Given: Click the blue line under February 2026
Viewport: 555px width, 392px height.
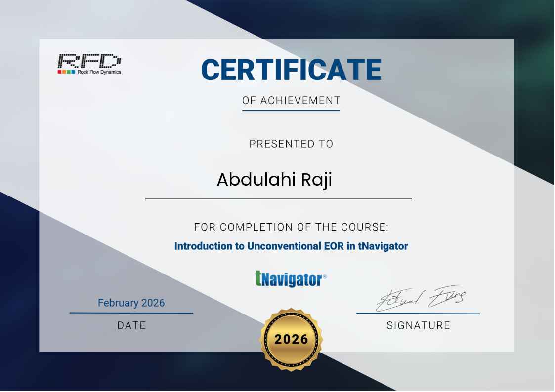Looking at the screenshot, I should (131, 313).
